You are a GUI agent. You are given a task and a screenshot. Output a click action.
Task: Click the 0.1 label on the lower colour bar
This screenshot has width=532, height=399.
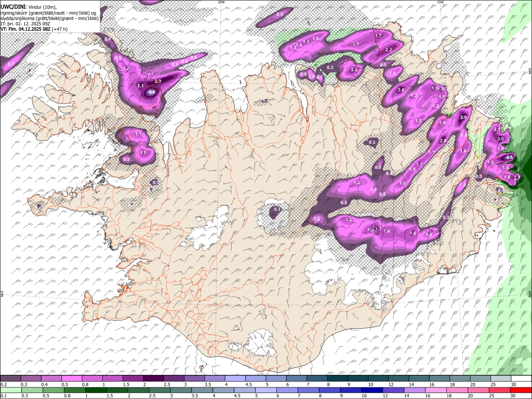4,396
